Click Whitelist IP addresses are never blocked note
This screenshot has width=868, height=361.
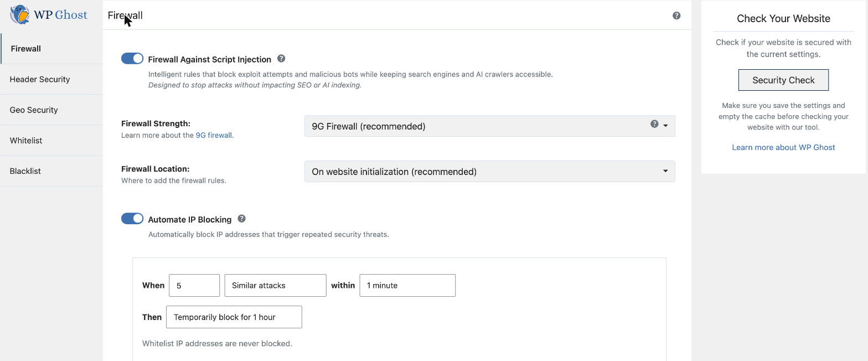click(217, 343)
